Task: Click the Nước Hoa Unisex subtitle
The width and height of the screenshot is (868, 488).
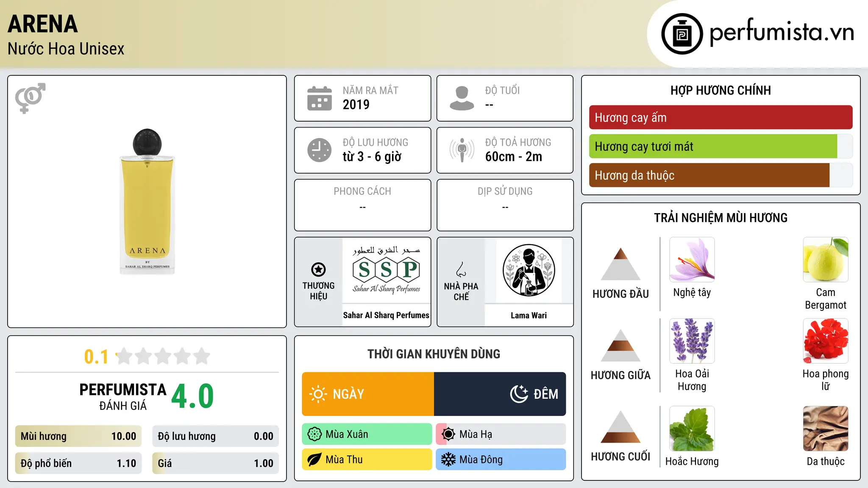Action: coord(66,49)
